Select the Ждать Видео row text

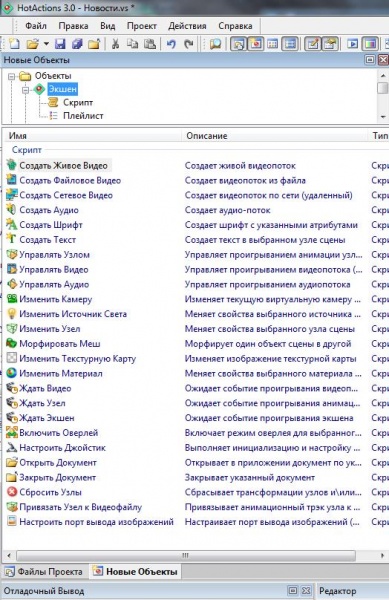point(45,388)
